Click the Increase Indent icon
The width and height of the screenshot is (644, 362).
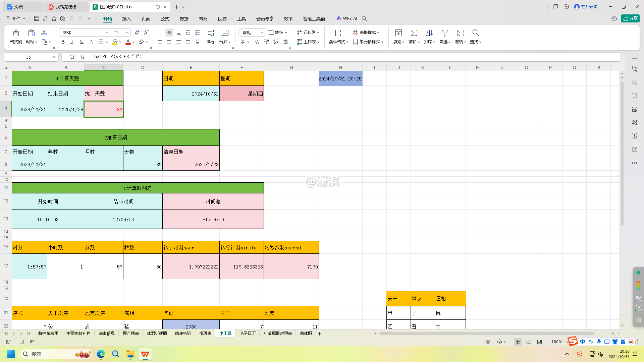coord(198,33)
